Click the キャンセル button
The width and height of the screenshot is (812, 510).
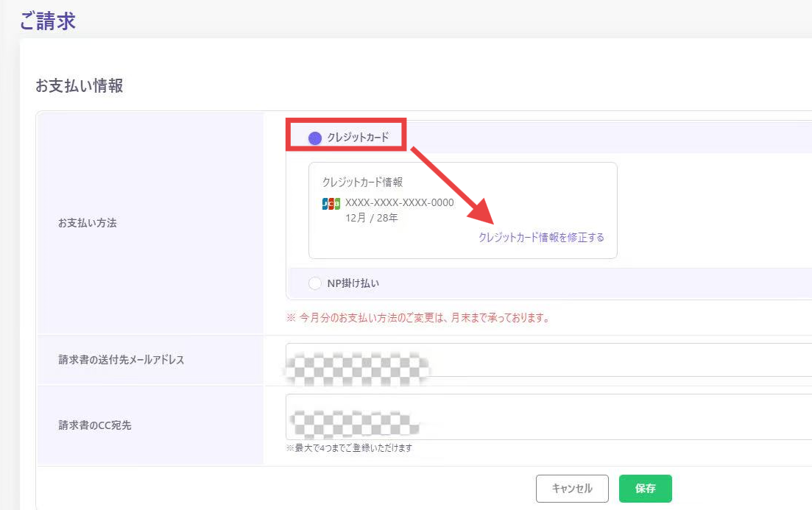pos(572,488)
